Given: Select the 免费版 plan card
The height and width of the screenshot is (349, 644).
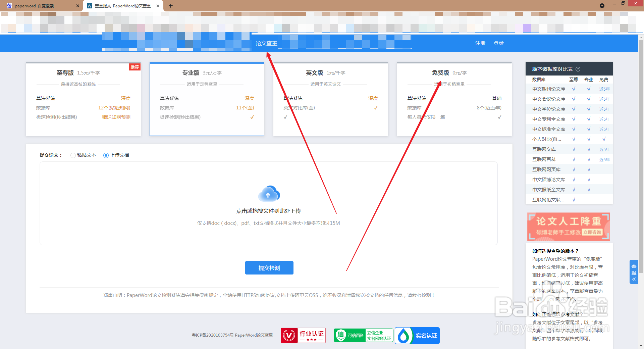Looking at the screenshot, I should [454, 99].
